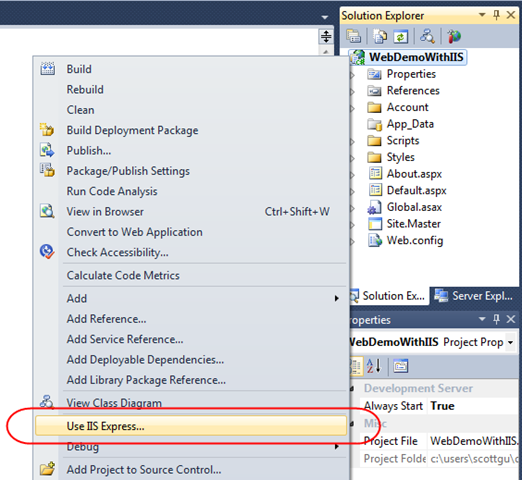
Task: Click the Check Accessibility icon
Action: (x=47, y=252)
